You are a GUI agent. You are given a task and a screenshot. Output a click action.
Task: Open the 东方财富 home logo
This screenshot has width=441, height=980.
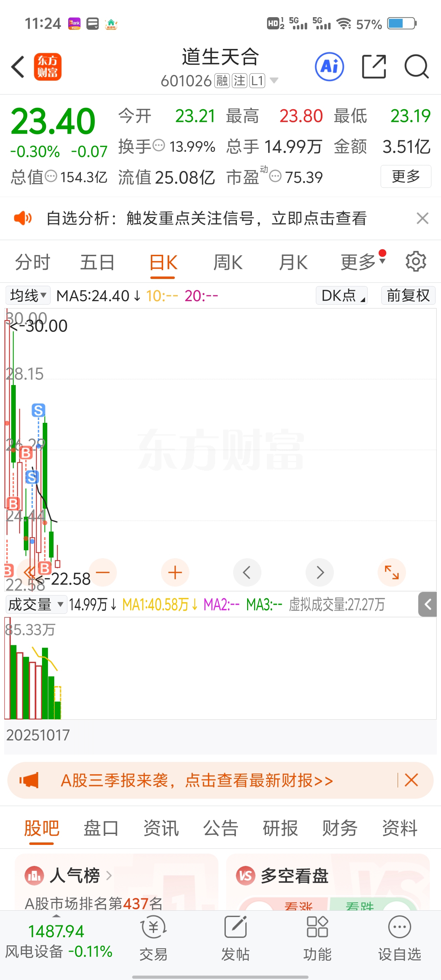coord(48,67)
